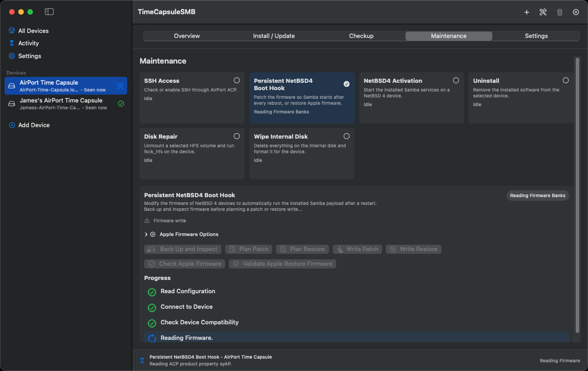Click the Maintenance tab
Screen dimensions: 588x371
click(x=449, y=36)
